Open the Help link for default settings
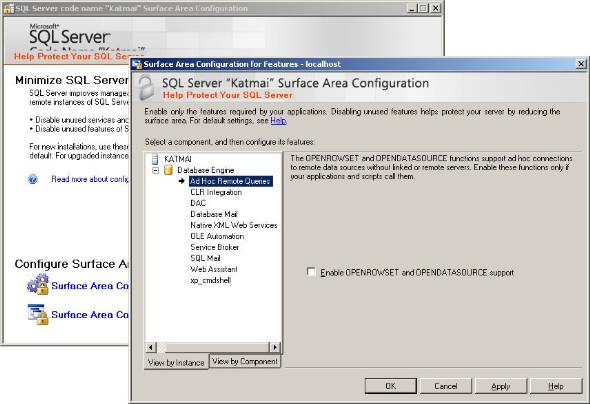Image resolution: width=590 pixels, height=404 pixels. [x=278, y=121]
